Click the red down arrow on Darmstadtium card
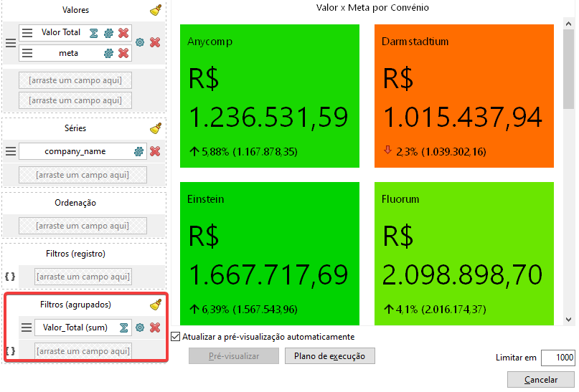579x392 pixels. click(x=387, y=150)
